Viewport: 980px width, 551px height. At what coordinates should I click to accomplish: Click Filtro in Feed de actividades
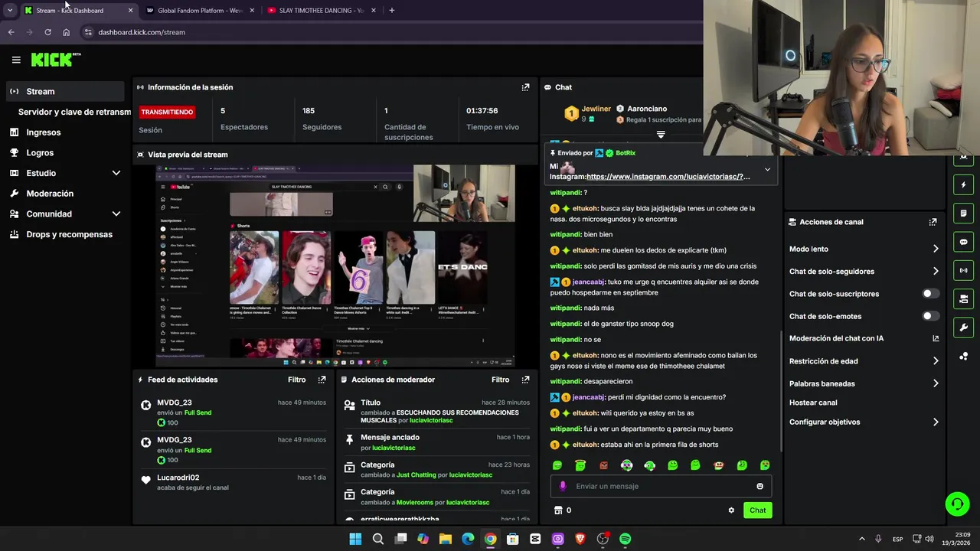(x=296, y=380)
